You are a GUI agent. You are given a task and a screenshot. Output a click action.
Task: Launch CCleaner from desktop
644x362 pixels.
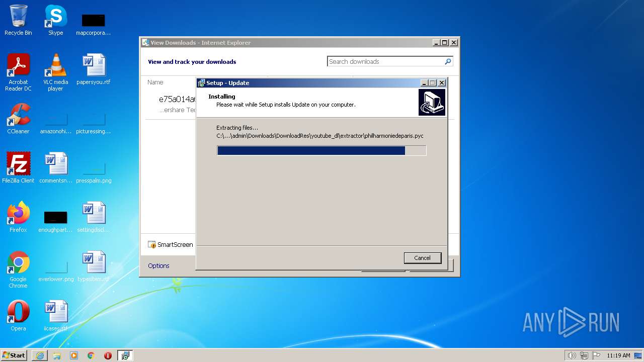(x=18, y=119)
